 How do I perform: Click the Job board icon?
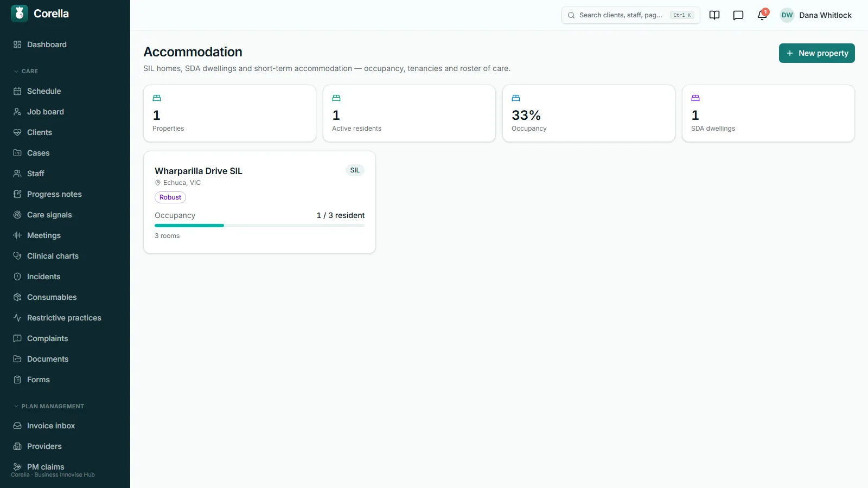click(x=17, y=112)
